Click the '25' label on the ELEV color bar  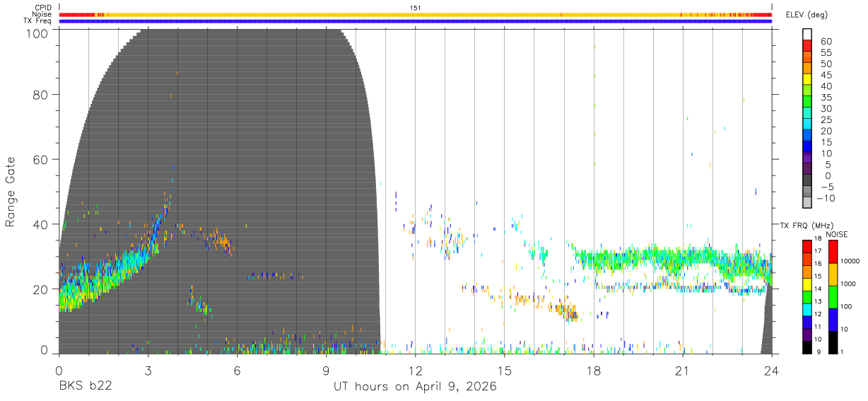(x=826, y=120)
